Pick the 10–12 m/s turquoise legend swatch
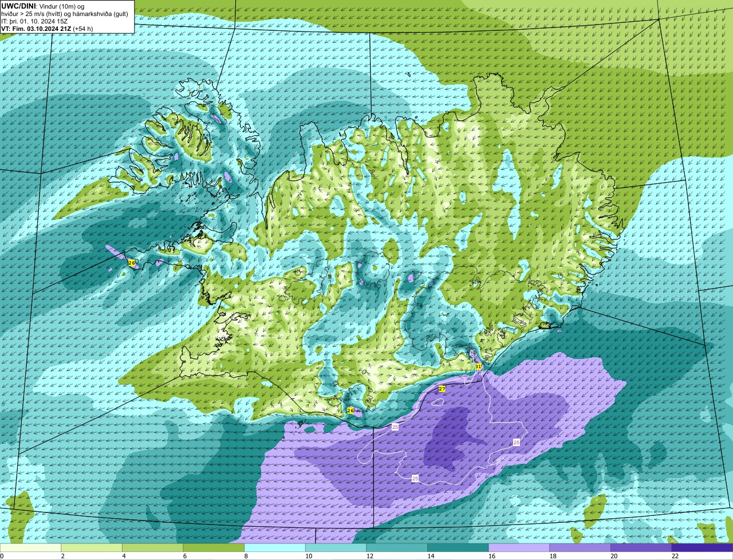The width and height of the screenshot is (733, 560). pyautogui.click(x=336, y=548)
